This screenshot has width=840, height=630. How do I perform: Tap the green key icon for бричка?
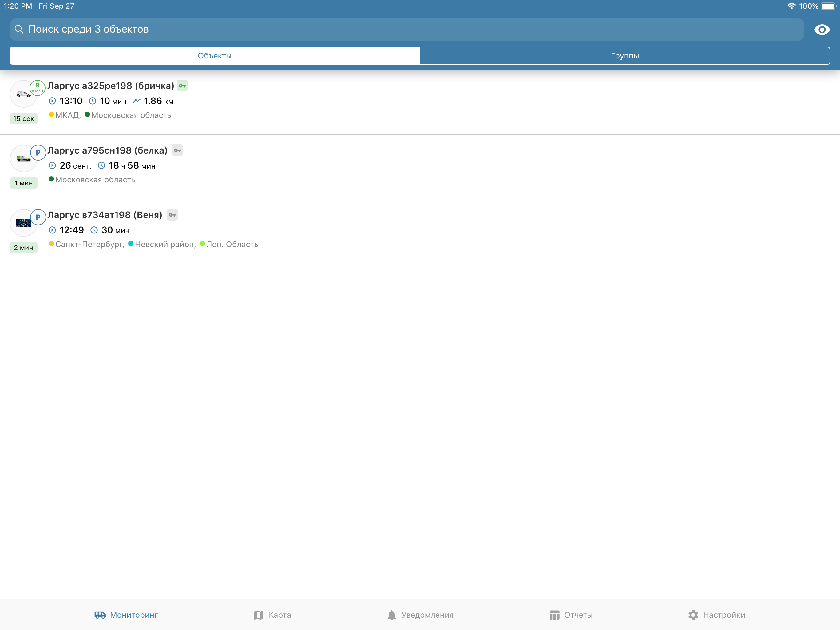point(182,86)
